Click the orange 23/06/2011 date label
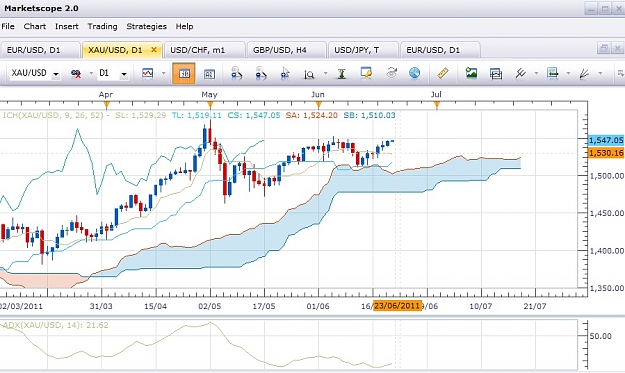 pyautogui.click(x=397, y=306)
